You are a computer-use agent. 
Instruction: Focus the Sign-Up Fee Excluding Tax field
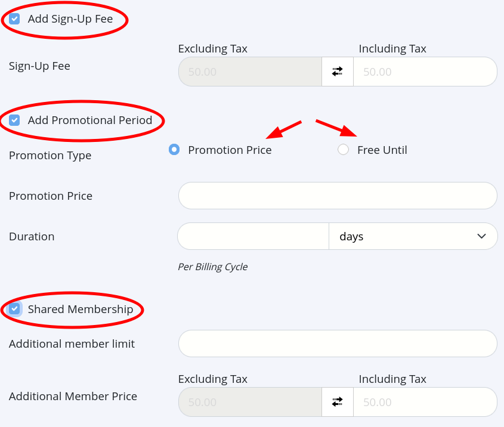click(x=250, y=72)
